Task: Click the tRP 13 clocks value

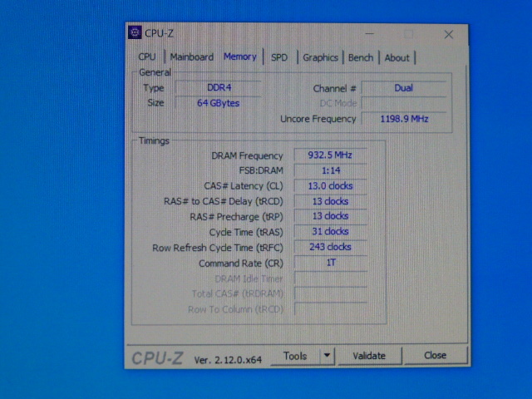Action: coord(330,216)
